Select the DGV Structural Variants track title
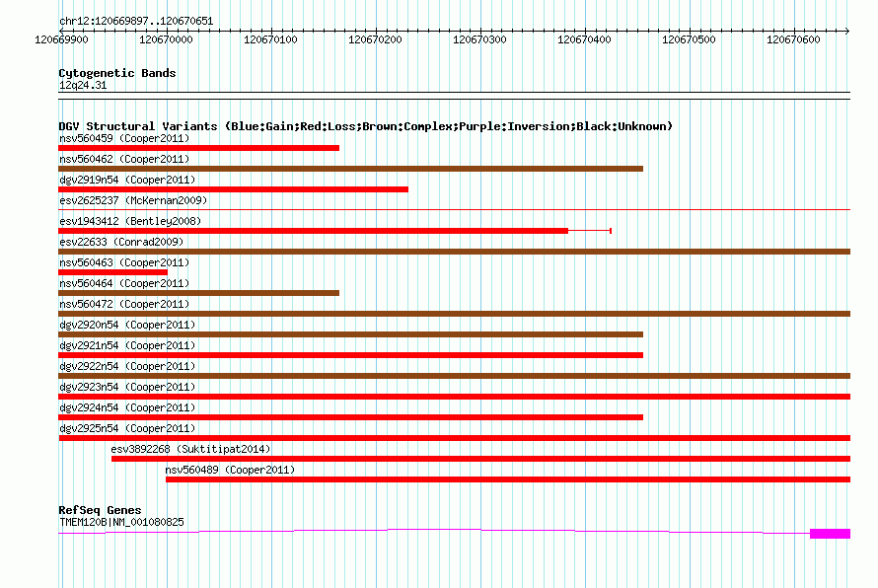This screenshot has height=588, width=878. pos(365,126)
